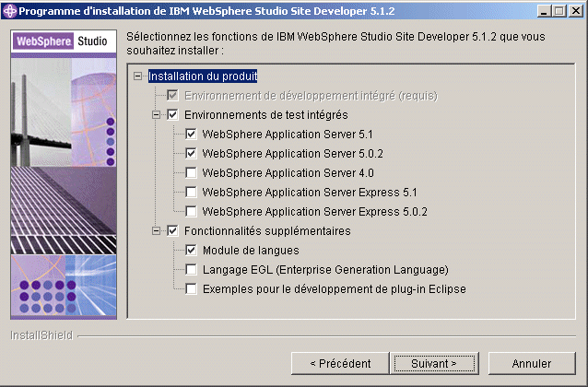588x387 pixels.
Task: Maximize the installer window
Action: [x=559, y=11]
